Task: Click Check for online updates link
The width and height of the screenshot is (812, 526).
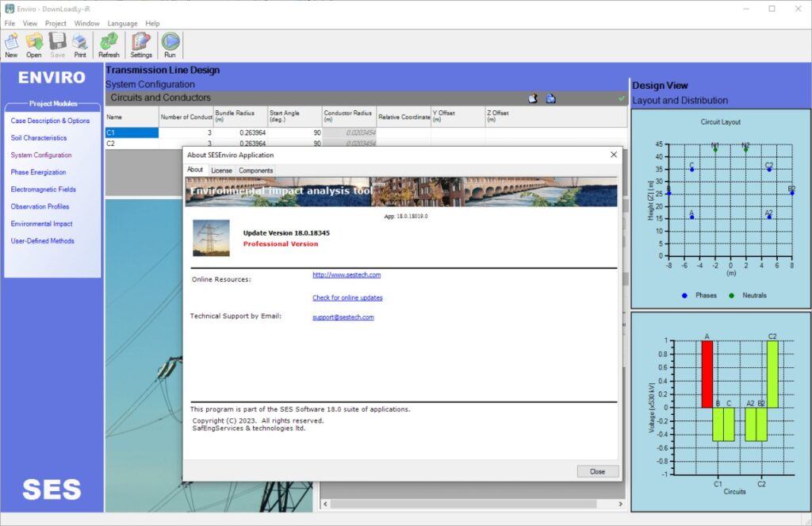Action: [x=347, y=298]
